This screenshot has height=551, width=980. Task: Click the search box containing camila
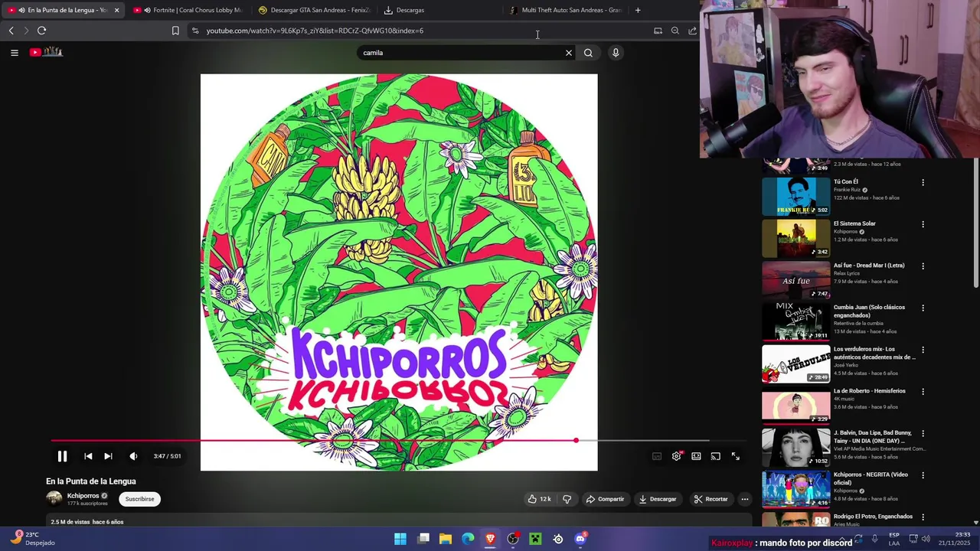(x=459, y=53)
